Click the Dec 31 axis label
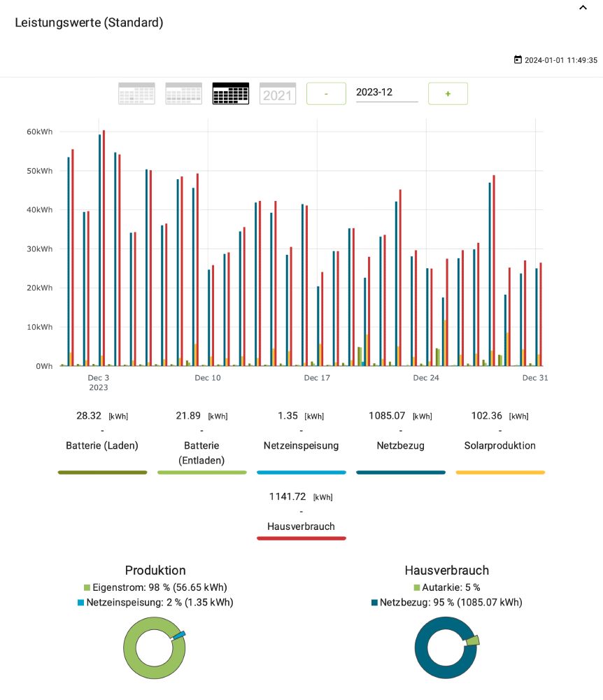Image resolution: width=603 pixels, height=700 pixels. tap(535, 378)
